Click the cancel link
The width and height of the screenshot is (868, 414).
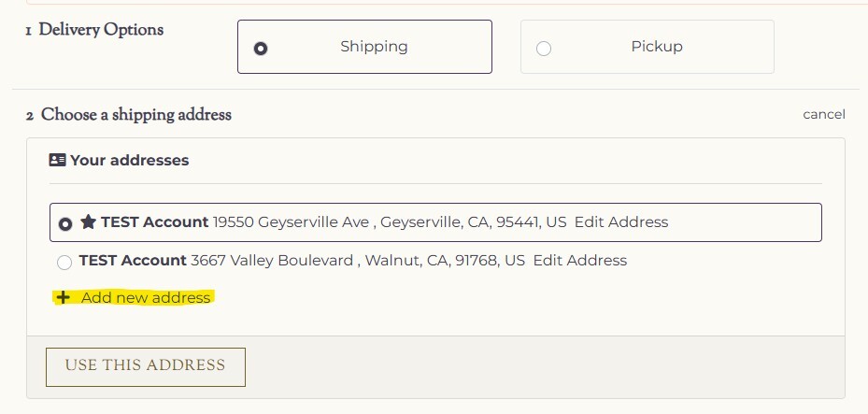point(823,115)
